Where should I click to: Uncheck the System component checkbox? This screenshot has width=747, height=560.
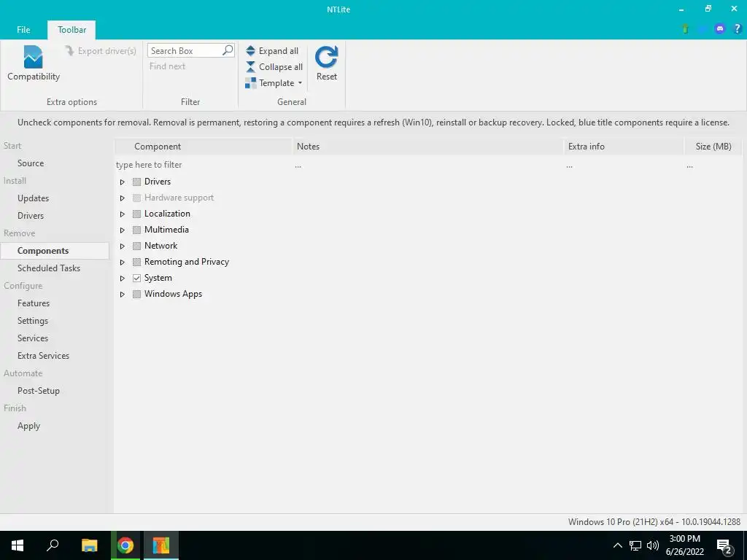[x=136, y=278]
